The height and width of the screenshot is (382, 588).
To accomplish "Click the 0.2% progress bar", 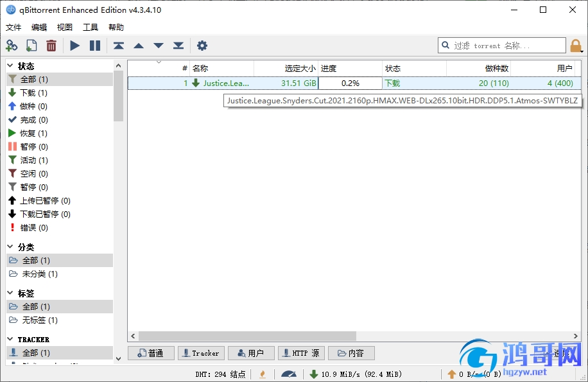I will 350,83.
